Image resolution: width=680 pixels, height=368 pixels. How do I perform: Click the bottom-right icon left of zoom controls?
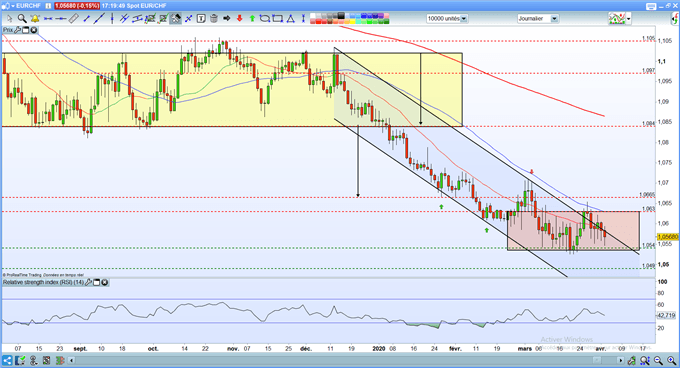click(632, 360)
